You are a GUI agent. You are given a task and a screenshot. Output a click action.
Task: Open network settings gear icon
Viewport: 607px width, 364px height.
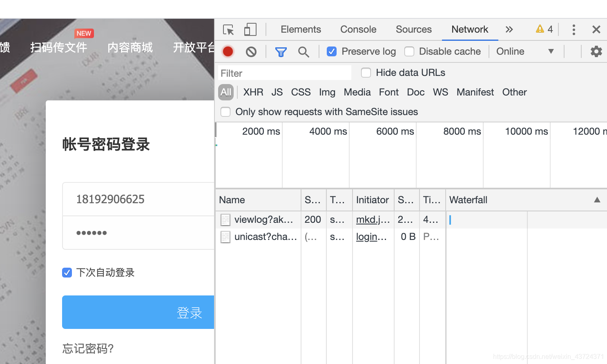[x=596, y=51]
